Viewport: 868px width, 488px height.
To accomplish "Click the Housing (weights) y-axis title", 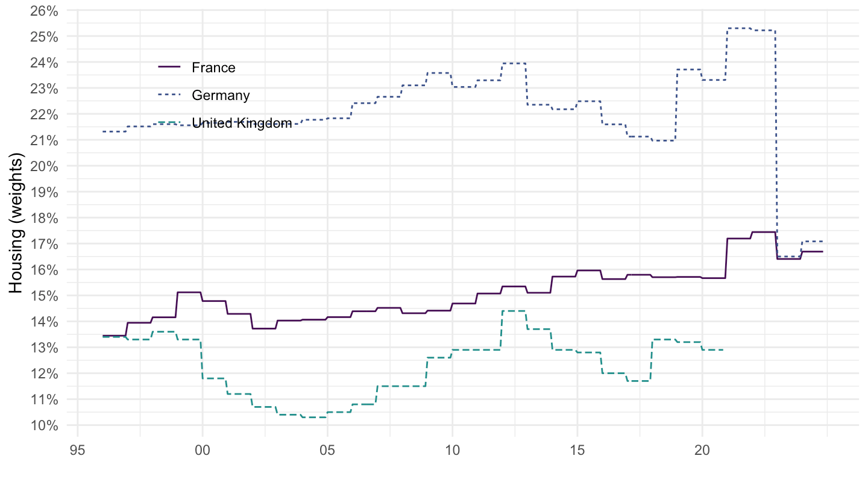I will coord(17,224).
